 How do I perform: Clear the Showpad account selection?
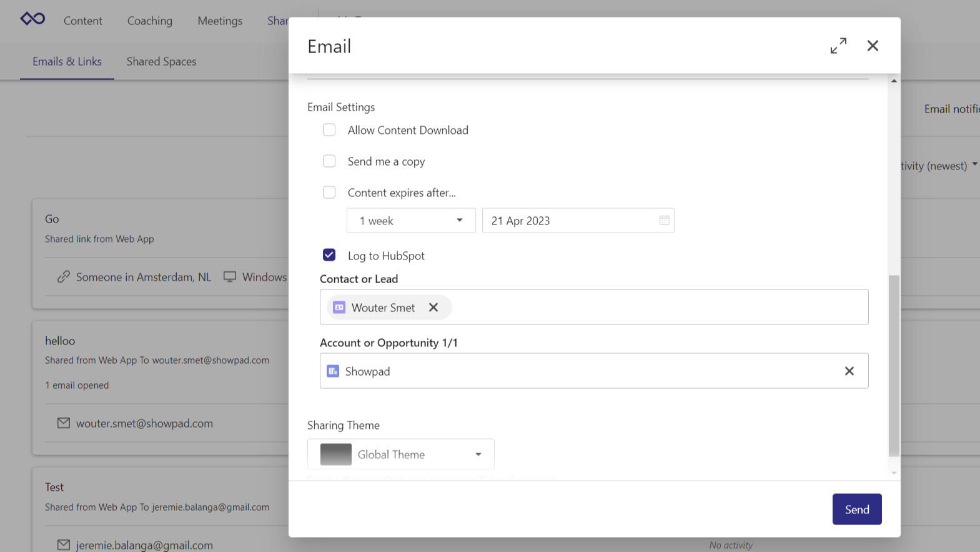point(849,371)
